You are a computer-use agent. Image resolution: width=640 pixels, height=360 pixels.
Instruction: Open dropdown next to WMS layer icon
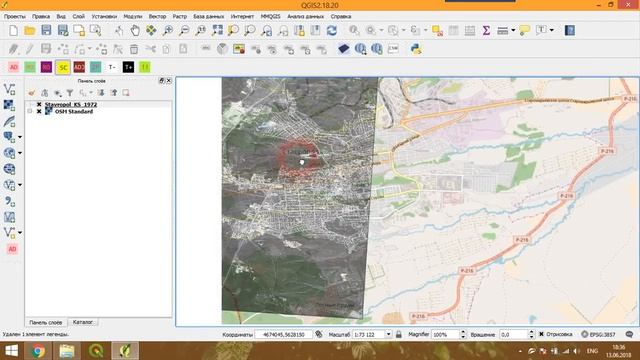click(20, 153)
